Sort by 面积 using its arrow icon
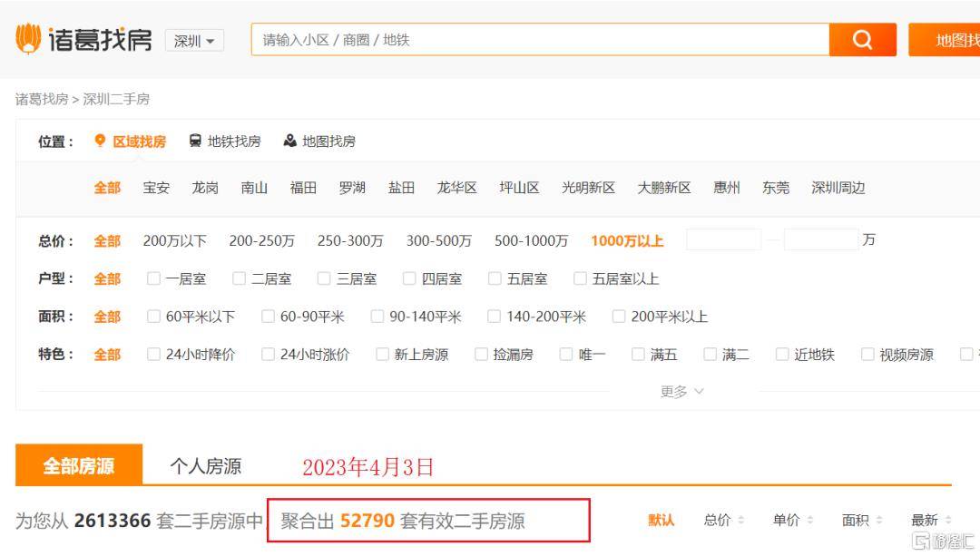Screen dimensions: 980x556 tap(878, 521)
